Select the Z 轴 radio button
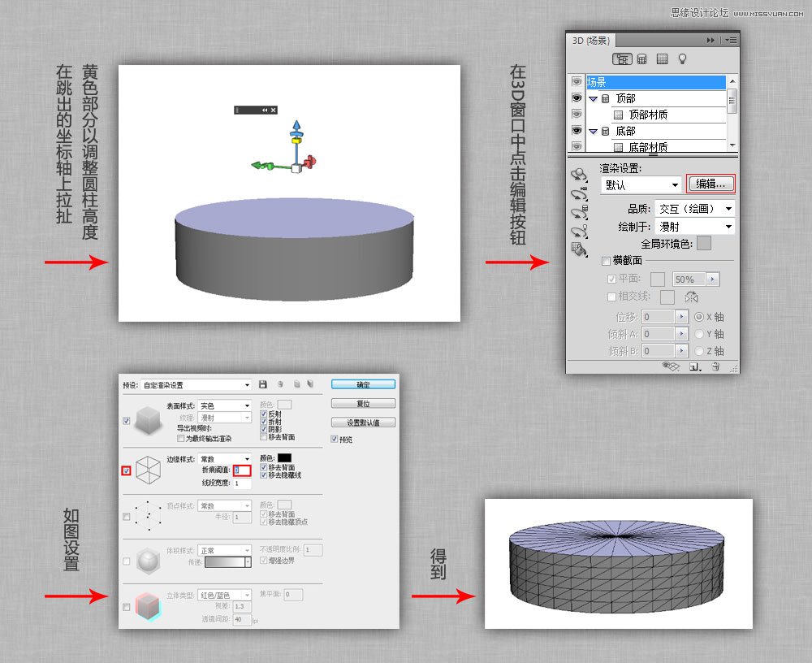This screenshot has height=663, width=812. (x=698, y=351)
